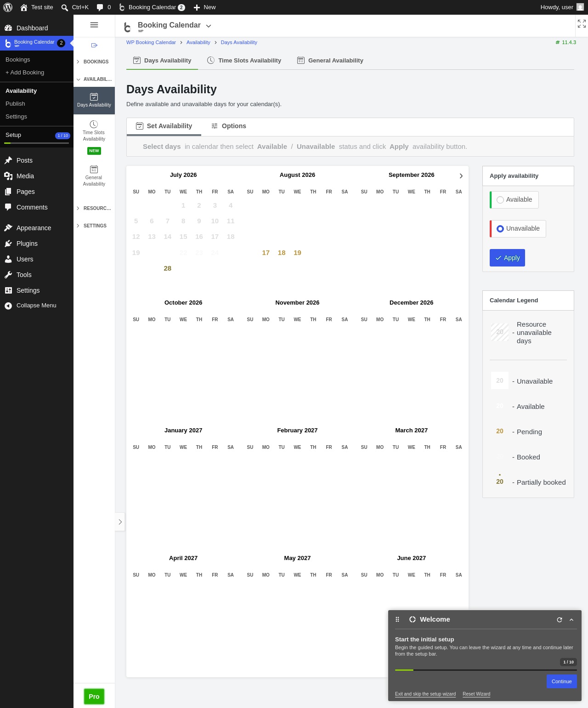Click wizard progress bar in Welcome panel
The image size is (588, 708).
pyautogui.click(x=486, y=670)
